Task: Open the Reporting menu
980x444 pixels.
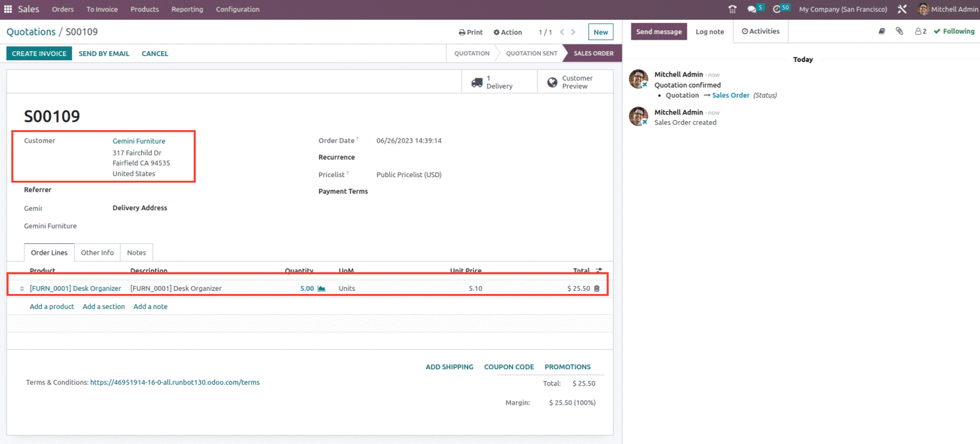Action: click(187, 9)
